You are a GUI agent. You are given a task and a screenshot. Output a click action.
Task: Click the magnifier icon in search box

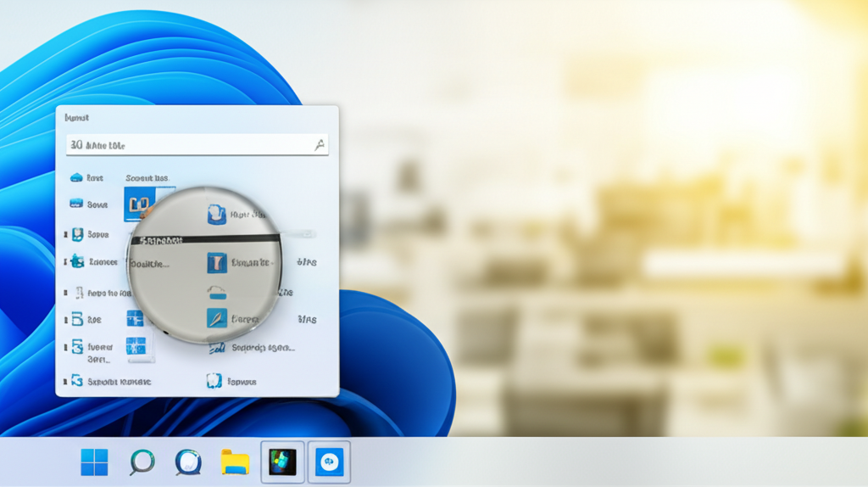click(320, 145)
